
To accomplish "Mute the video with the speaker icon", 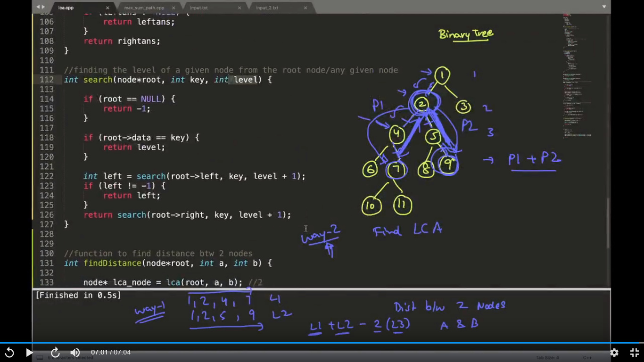I will click(75, 352).
